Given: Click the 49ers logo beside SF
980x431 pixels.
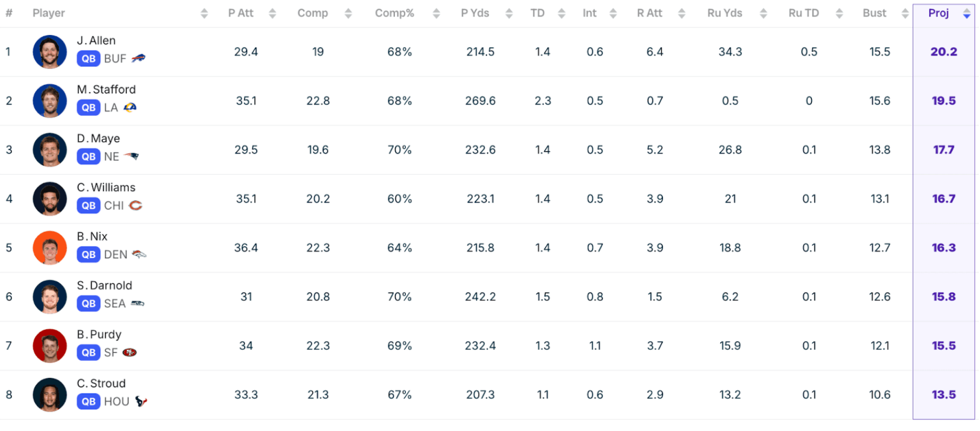Looking at the screenshot, I should tap(129, 353).
